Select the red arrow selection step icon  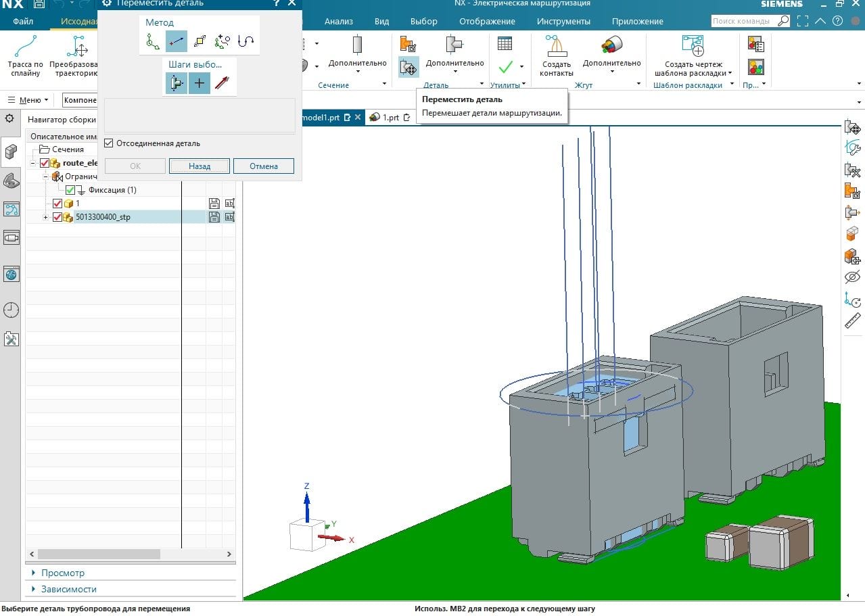point(222,83)
